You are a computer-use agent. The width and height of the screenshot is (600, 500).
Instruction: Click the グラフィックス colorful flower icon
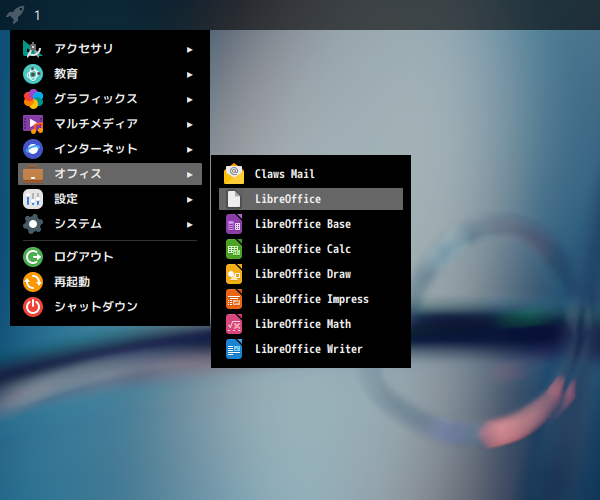coord(33,99)
